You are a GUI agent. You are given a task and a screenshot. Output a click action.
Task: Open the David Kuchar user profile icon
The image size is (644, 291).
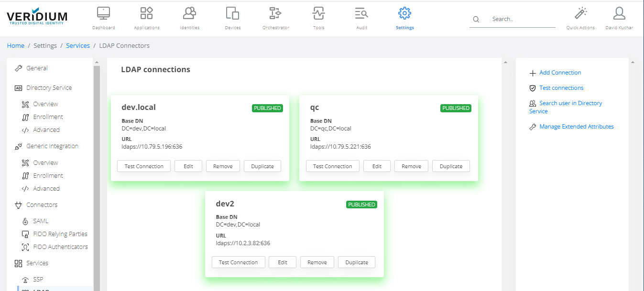pos(619,13)
